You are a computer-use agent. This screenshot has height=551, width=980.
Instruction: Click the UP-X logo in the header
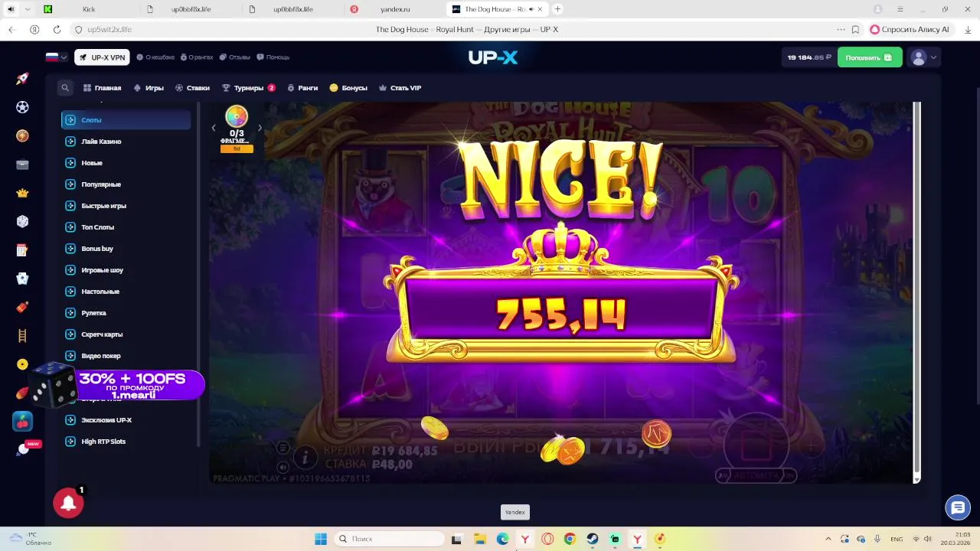click(493, 57)
